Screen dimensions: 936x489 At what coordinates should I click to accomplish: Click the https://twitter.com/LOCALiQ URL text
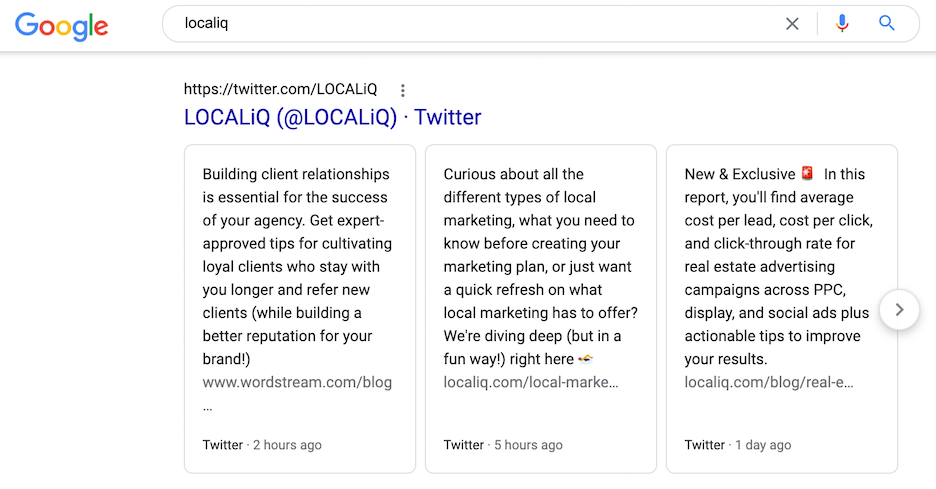click(x=281, y=89)
